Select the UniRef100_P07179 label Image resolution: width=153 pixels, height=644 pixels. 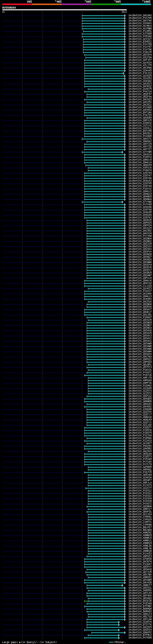[x=140, y=464]
